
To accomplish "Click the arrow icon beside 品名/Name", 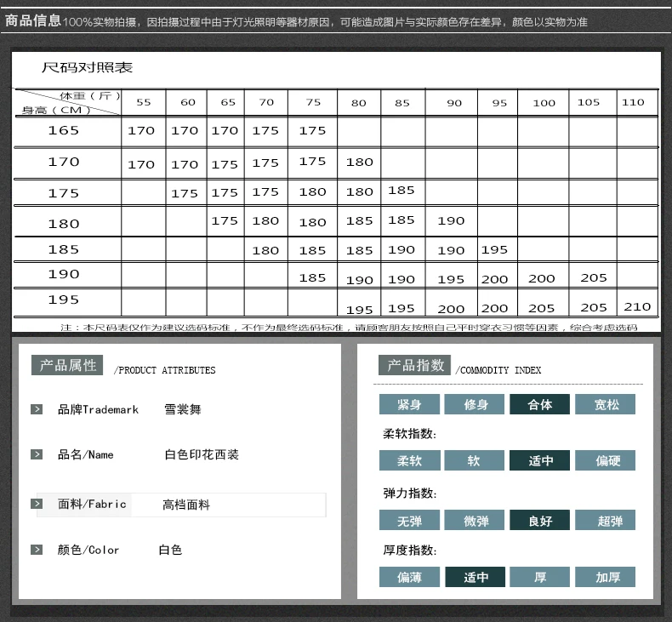I will [x=37, y=454].
